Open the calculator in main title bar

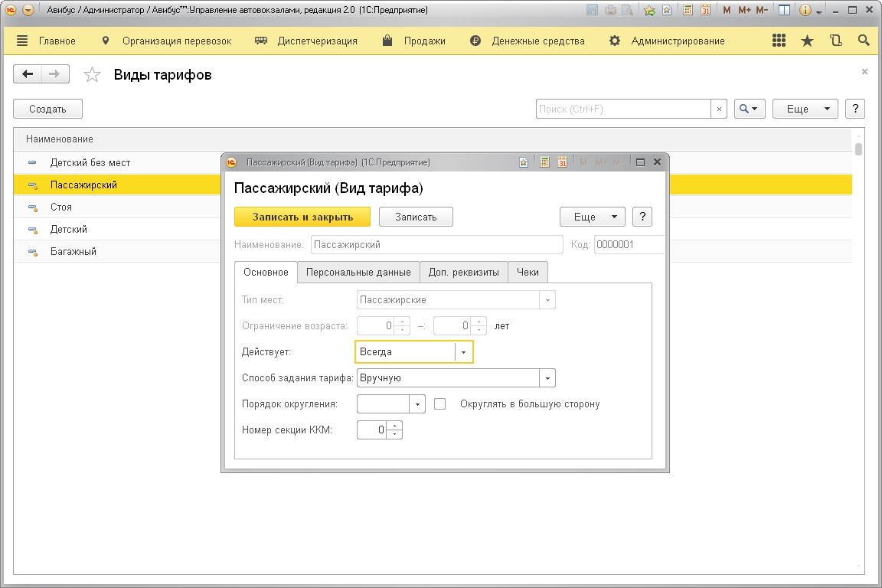(x=688, y=11)
